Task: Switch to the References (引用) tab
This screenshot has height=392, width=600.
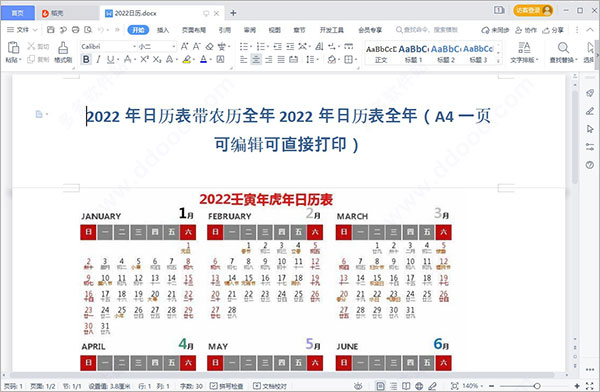Action: (225, 30)
